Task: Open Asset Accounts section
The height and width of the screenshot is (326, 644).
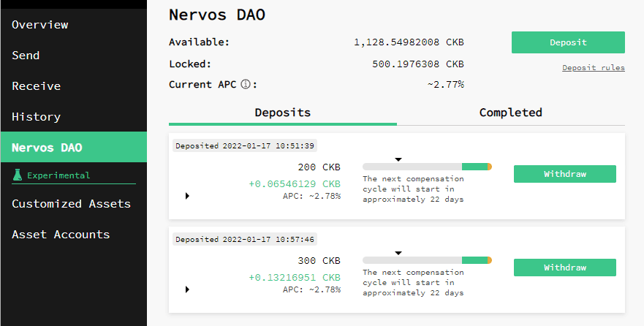Action: point(61,235)
